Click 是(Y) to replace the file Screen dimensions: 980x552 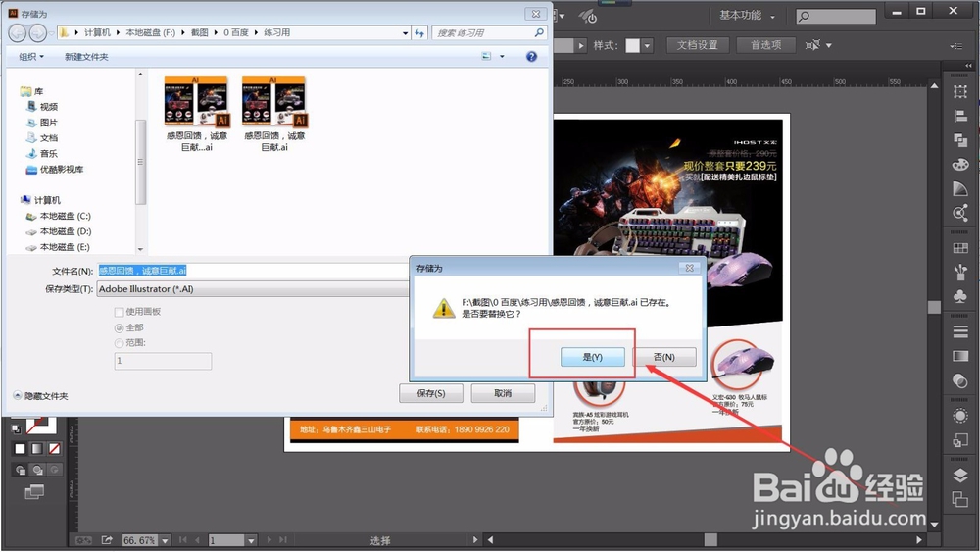pyautogui.click(x=593, y=357)
